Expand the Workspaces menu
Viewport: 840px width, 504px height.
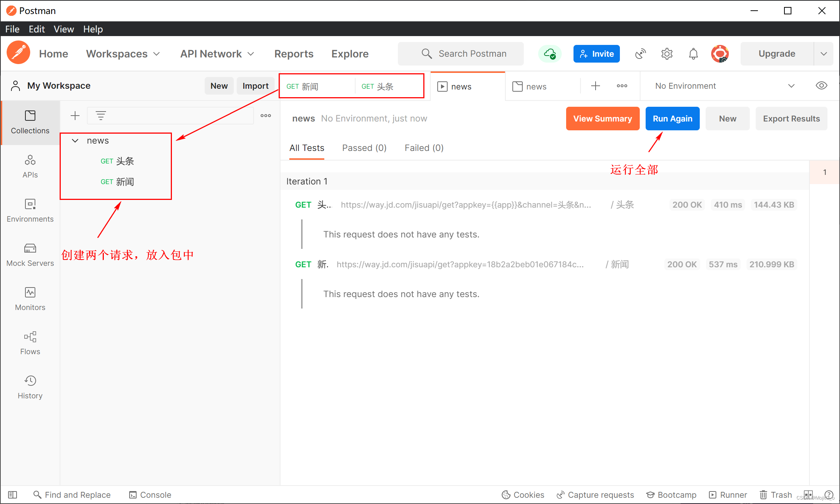click(123, 54)
